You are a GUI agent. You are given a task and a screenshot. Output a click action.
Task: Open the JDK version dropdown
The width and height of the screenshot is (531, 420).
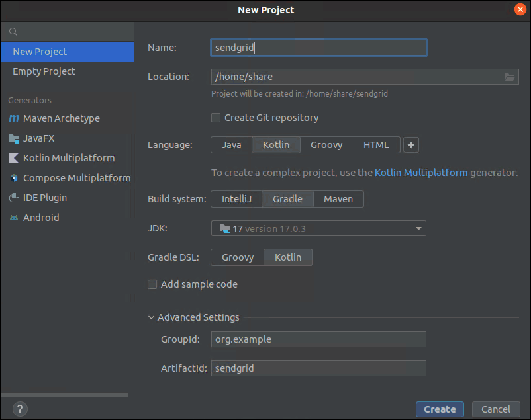(x=318, y=228)
